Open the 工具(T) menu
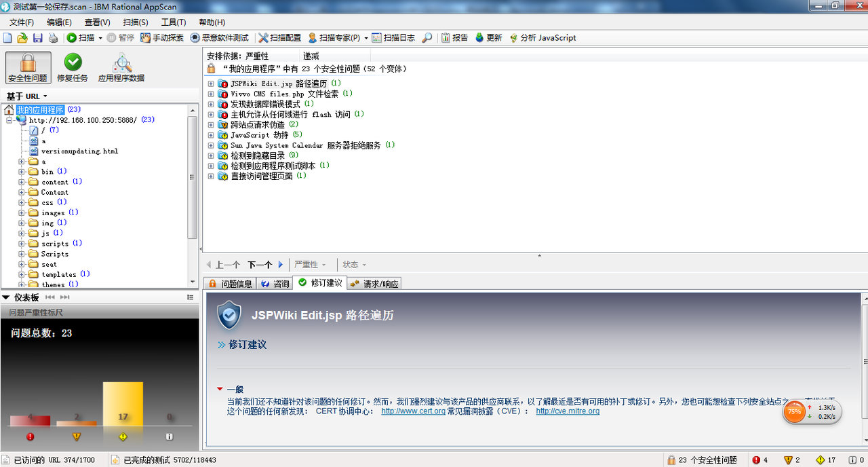 pos(174,22)
